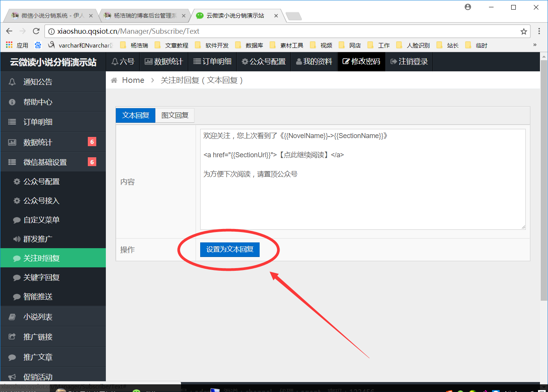Expand the 微信基础设置 sidebar section
Image resolution: width=548 pixels, height=392 pixels.
(53, 162)
